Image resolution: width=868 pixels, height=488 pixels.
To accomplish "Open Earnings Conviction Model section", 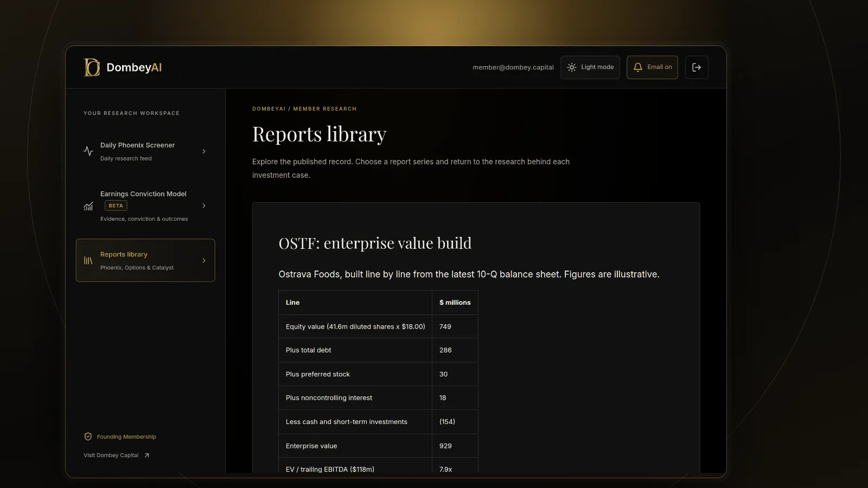I will [x=145, y=206].
